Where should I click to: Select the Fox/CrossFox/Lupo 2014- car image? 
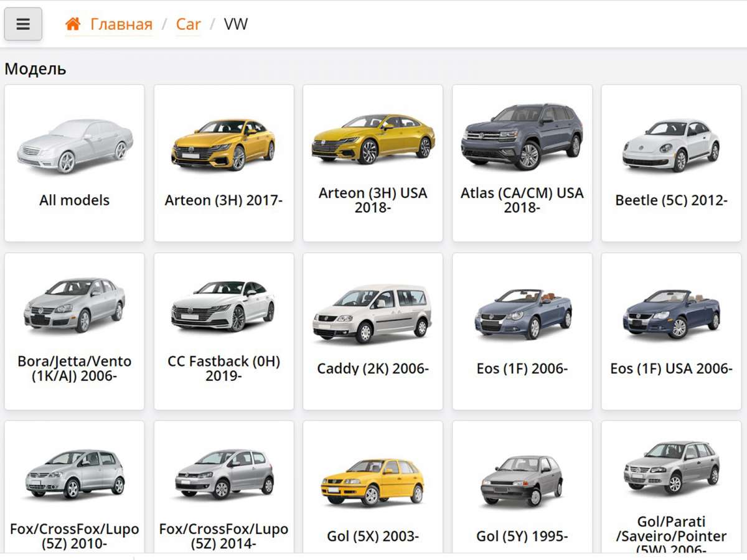click(224, 474)
